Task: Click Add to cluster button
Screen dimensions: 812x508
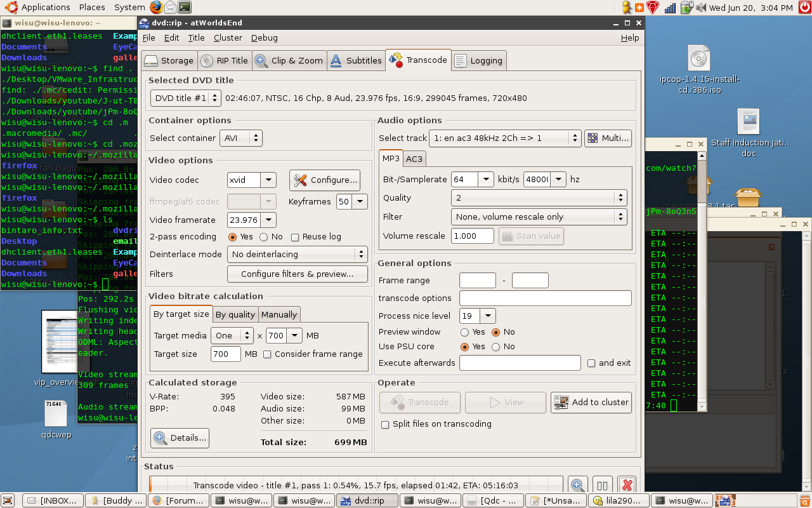Action: [591, 402]
